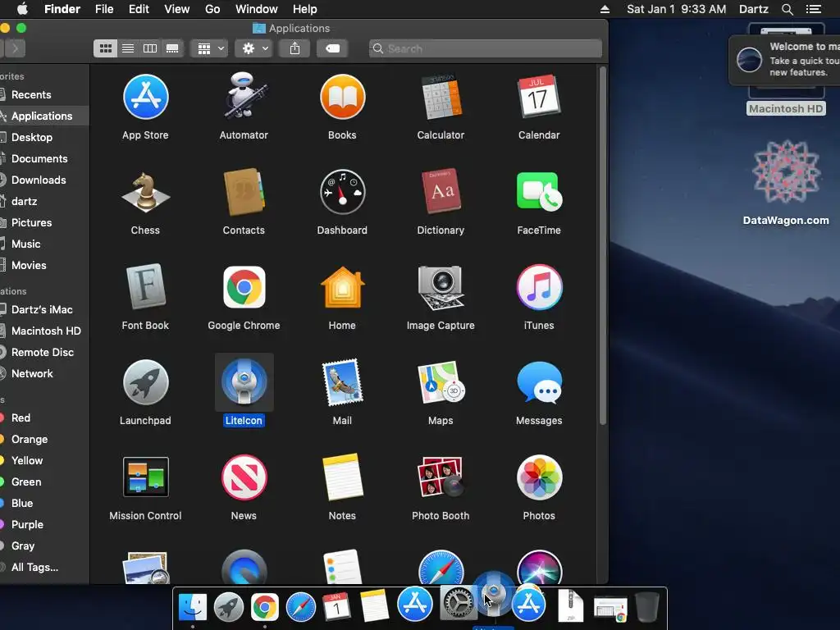The width and height of the screenshot is (840, 630).
Task: Open the Help menu
Action: [305, 9]
